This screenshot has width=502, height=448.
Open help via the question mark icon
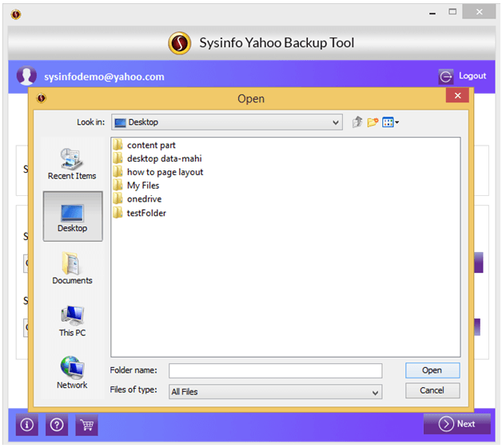pos(56,425)
